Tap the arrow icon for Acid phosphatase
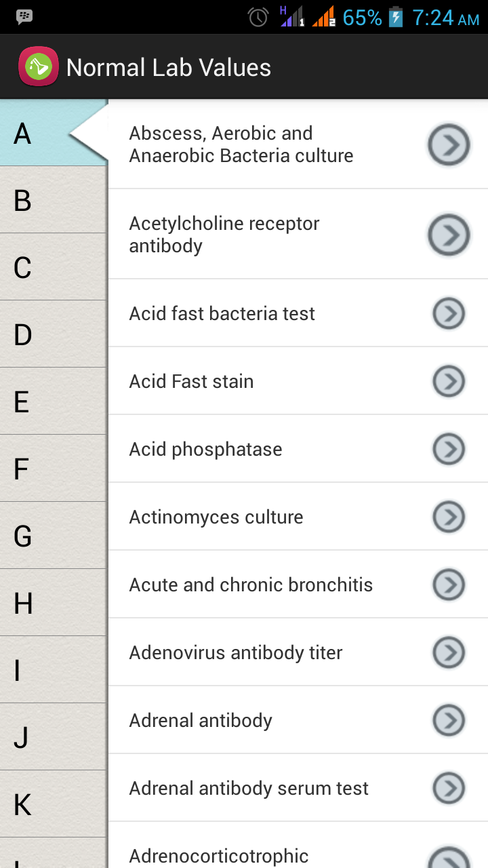The width and height of the screenshot is (488, 868). pos(449,449)
